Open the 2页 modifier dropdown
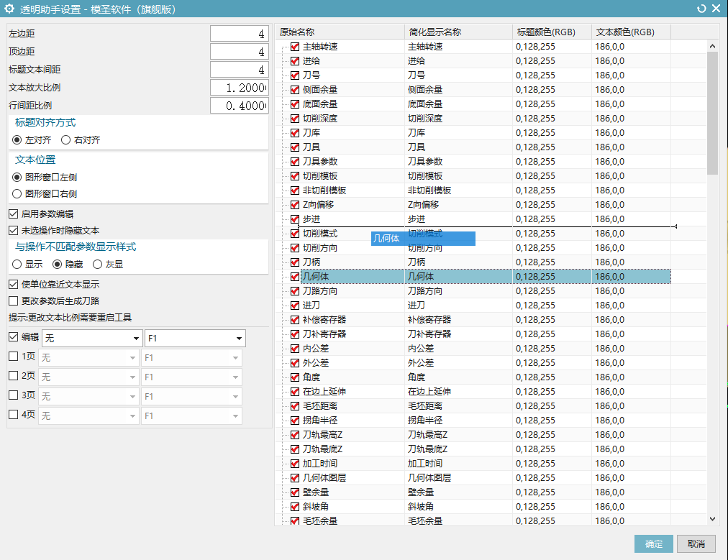Viewport: 728px width, 560px height. tap(88, 377)
